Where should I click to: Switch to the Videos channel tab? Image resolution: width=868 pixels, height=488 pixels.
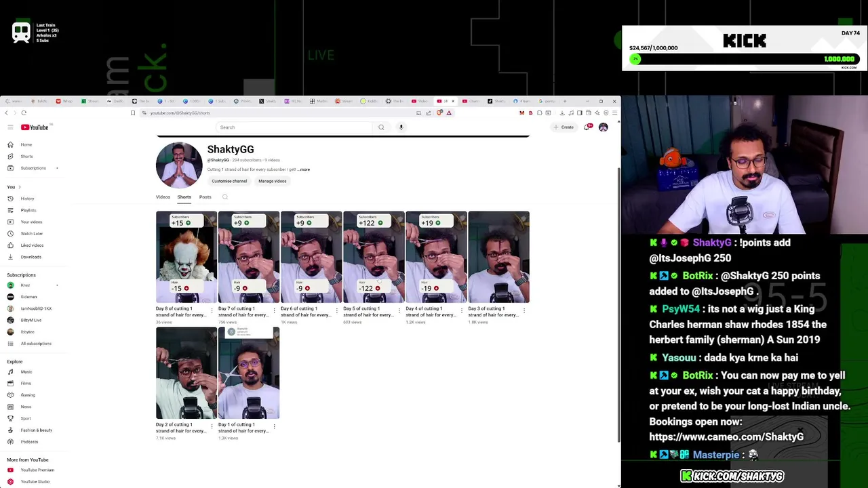tap(163, 197)
